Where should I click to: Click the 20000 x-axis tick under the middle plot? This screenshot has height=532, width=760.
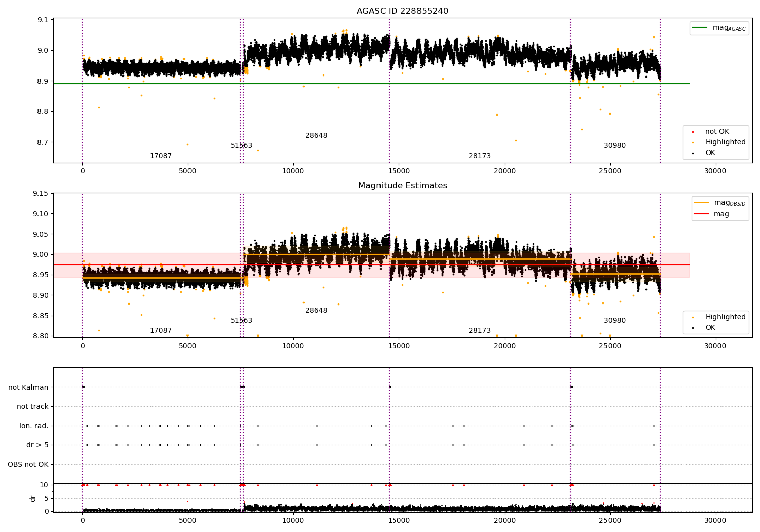(504, 346)
